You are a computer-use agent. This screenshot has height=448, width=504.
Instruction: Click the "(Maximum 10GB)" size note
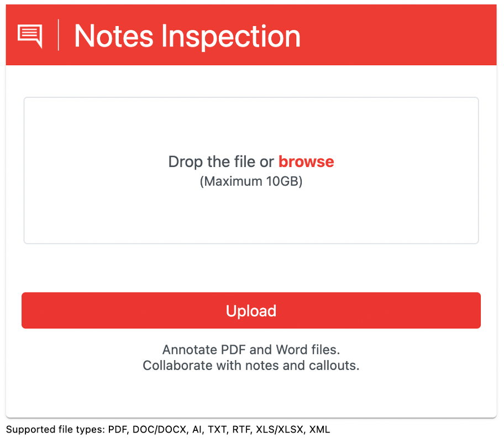(251, 181)
